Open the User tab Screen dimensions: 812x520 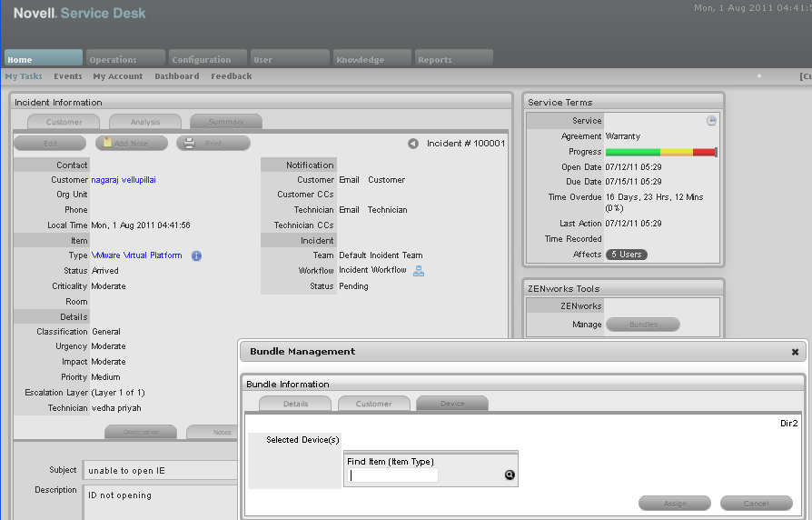[x=290, y=58]
